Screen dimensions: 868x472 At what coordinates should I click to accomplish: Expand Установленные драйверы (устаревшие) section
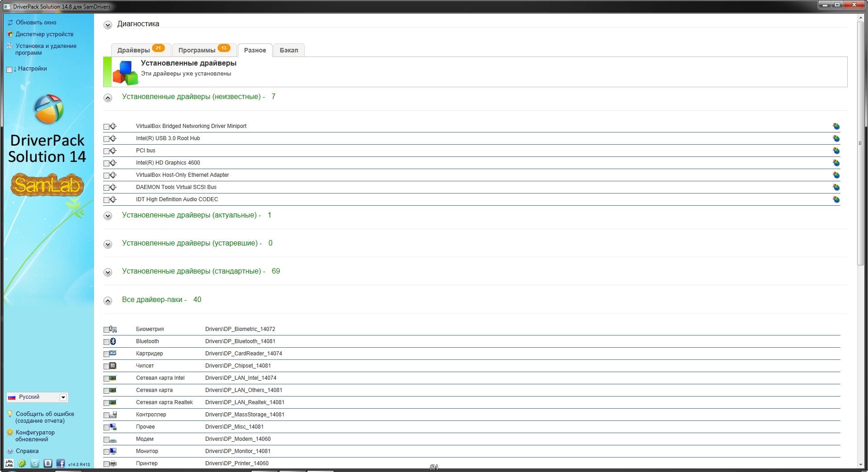tap(108, 244)
